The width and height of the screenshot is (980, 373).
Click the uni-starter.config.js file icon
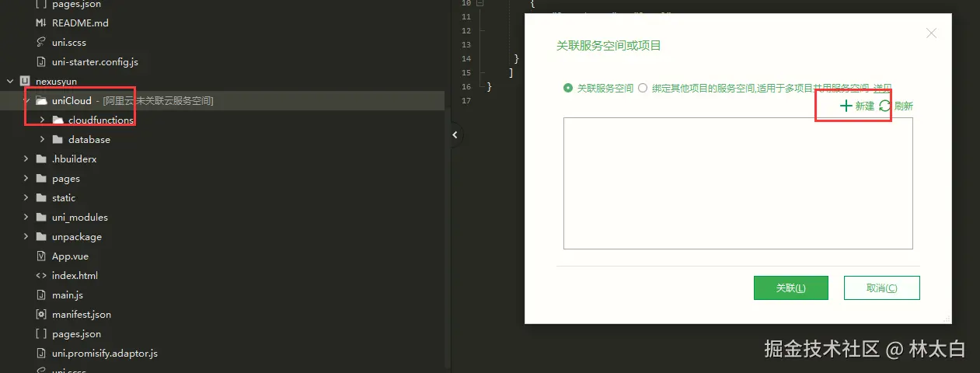click(41, 61)
